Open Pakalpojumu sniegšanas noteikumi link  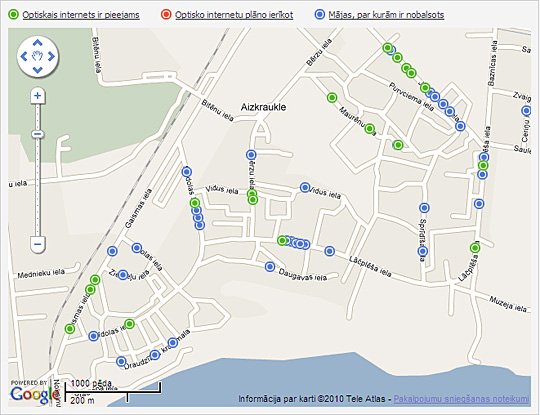461,399
